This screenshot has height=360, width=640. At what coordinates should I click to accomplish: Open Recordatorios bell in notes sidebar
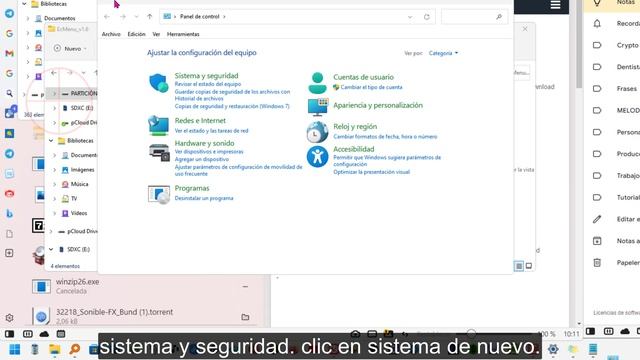597,24
